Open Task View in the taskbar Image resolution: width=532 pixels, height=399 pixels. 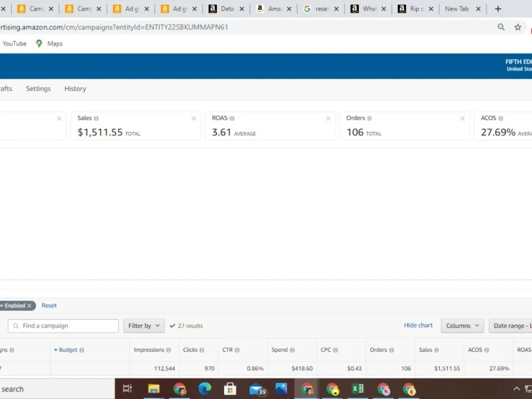click(x=127, y=389)
